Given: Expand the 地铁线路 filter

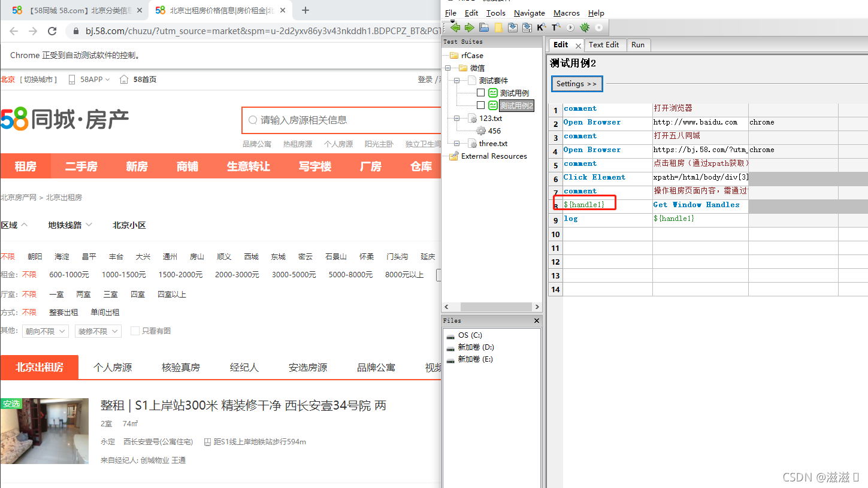Looking at the screenshot, I should point(70,225).
